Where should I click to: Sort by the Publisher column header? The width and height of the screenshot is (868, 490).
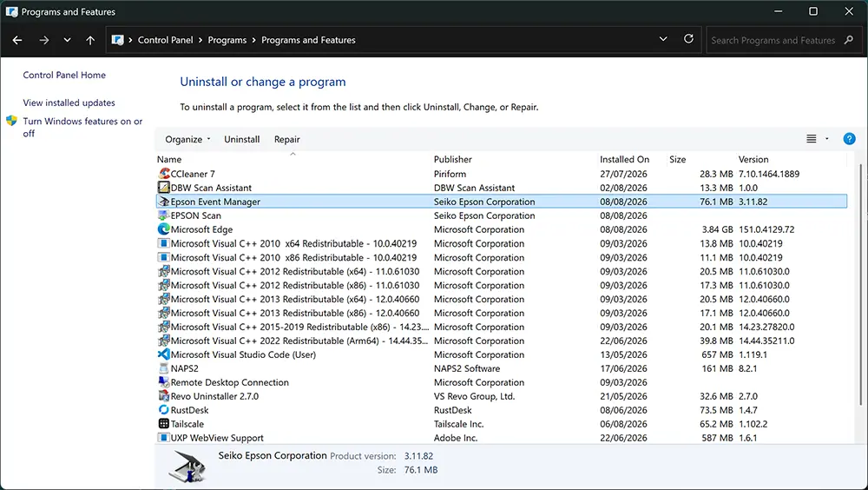[514, 159]
